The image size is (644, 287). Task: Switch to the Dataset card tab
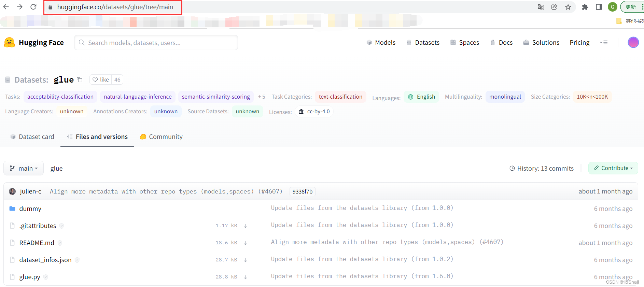(x=32, y=137)
